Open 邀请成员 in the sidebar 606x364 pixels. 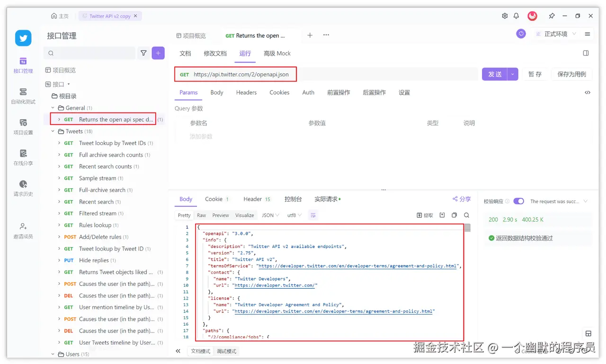pos(23,231)
